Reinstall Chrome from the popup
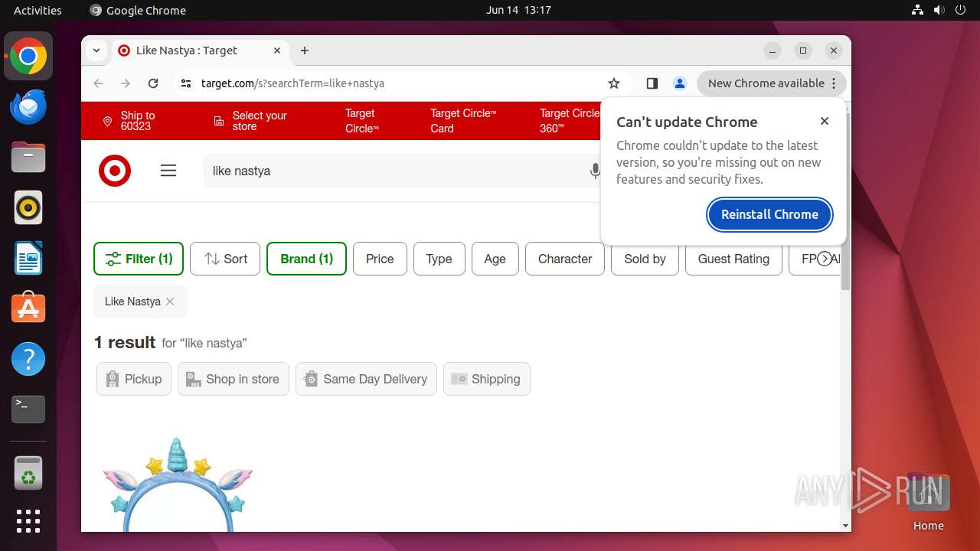Viewport: 980px width, 551px height. 769,214
